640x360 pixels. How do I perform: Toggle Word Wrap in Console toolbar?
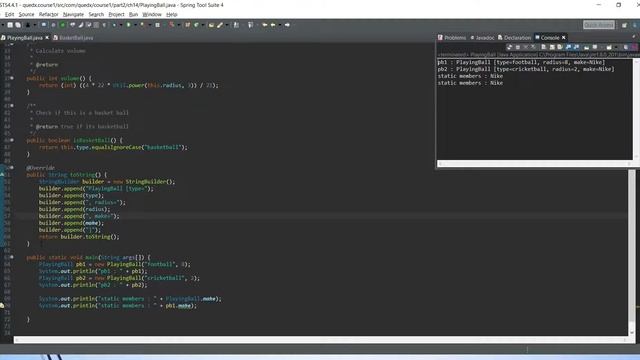pyautogui.click(x=559, y=47)
